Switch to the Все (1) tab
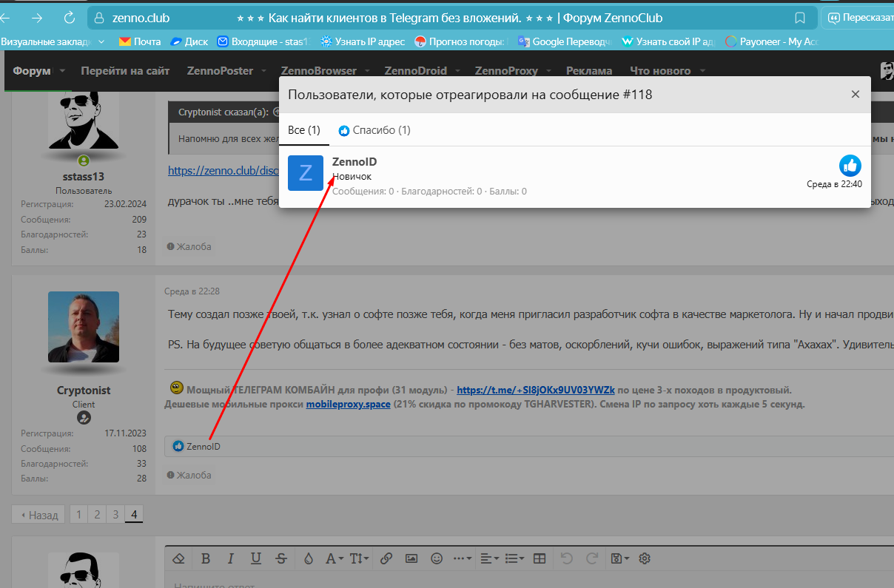 [304, 130]
